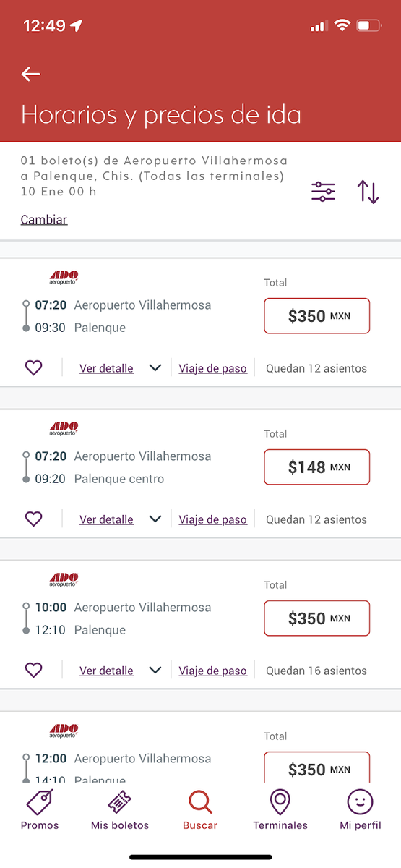401x868 pixels.
Task: Select $350 MXN price for 07:20 trip
Action: pyautogui.click(x=317, y=316)
